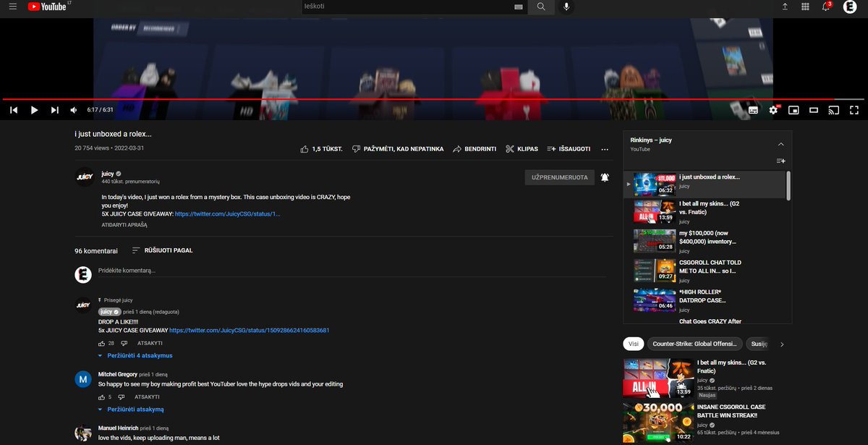
Task: Open juicy channel avatar below video
Action: [x=85, y=177]
